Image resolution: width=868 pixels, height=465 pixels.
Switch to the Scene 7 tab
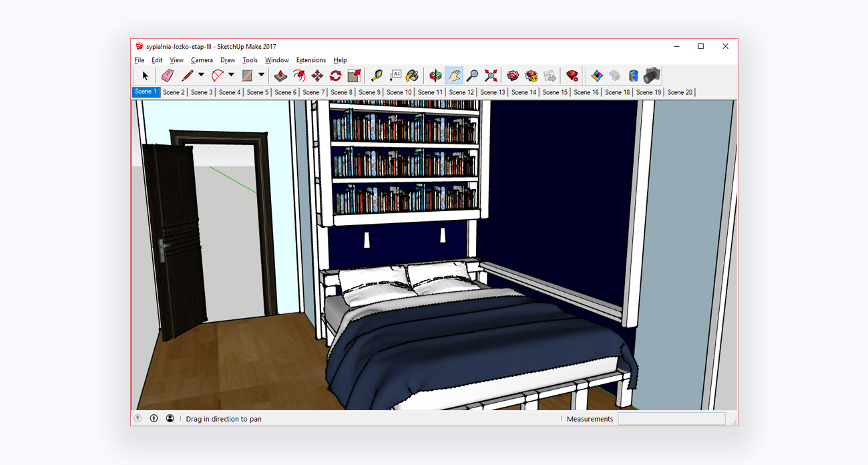click(x=313, y=92)
